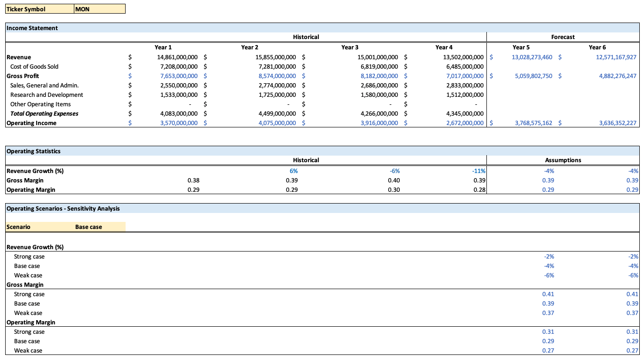Click the Gross Margin sensitivity section label

click(x=25, y=284)
